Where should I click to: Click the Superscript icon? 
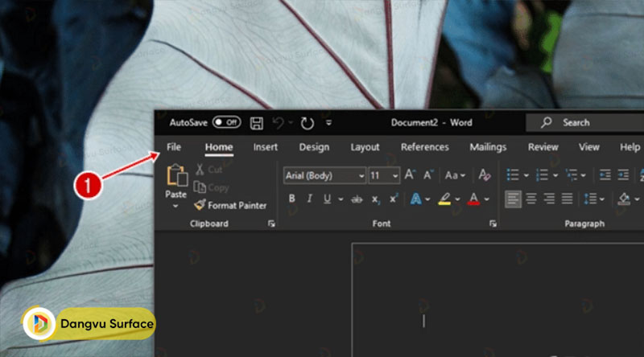point(394,199)
